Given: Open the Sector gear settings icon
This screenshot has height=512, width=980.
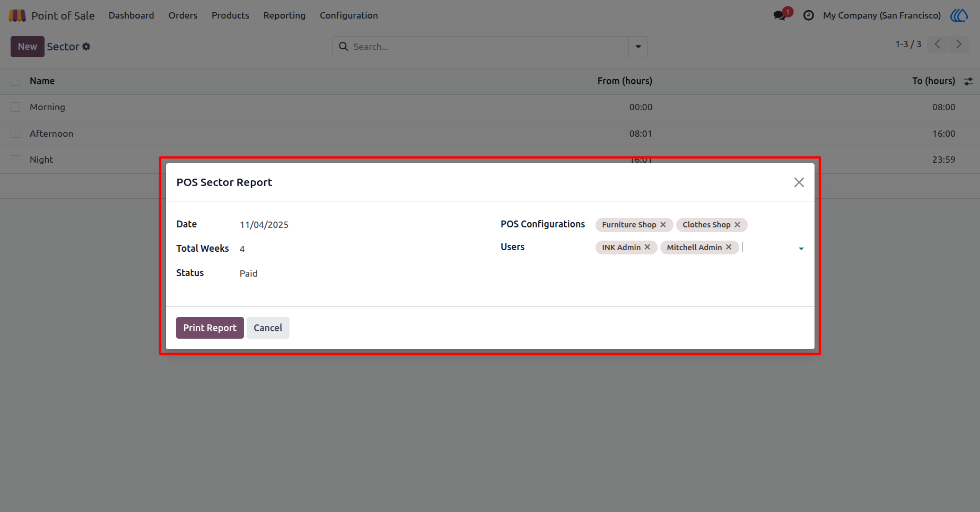Looking at the screenshot, I should tap(86, 47).
